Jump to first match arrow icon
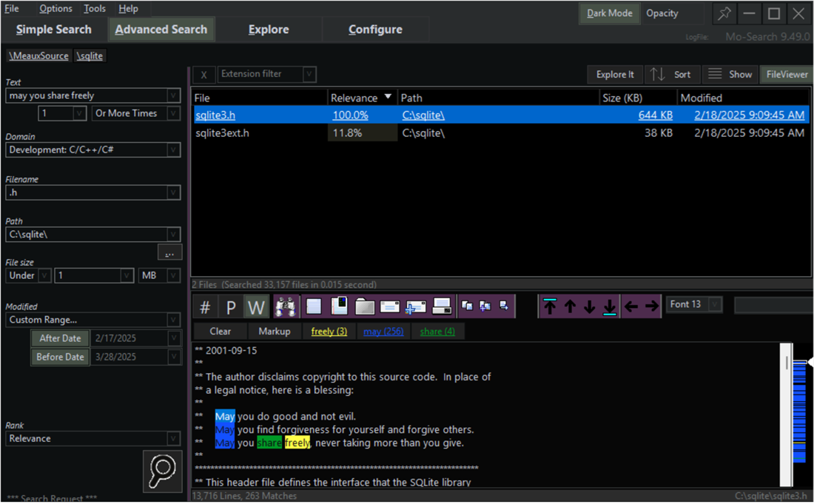Screen dimensions: 814x504 coord(550,306)
